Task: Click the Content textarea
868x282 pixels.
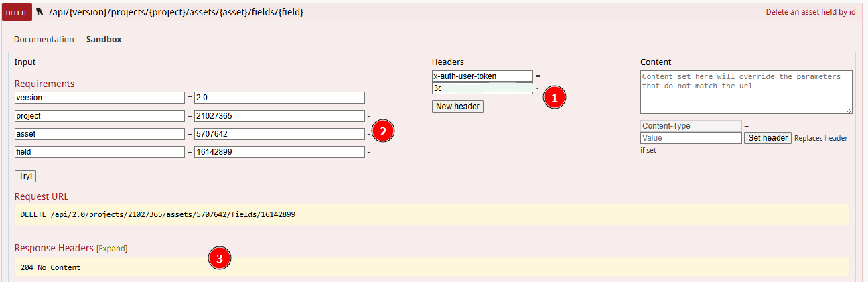Action: [x=746, y=92]
